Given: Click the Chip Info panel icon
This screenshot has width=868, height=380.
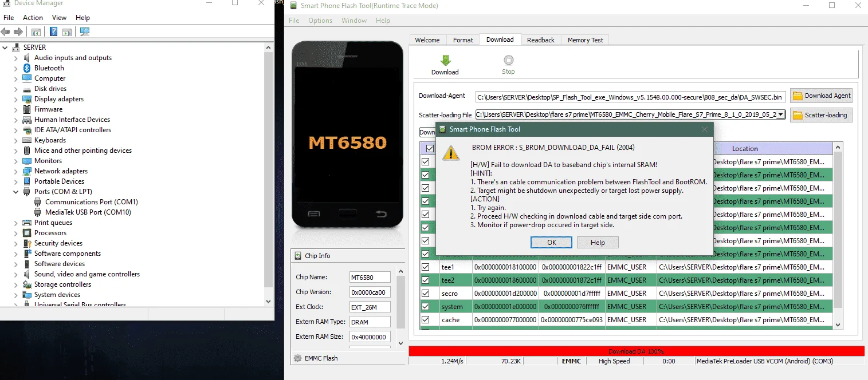Looking at the screenshot, I should (x=297, y=256).
